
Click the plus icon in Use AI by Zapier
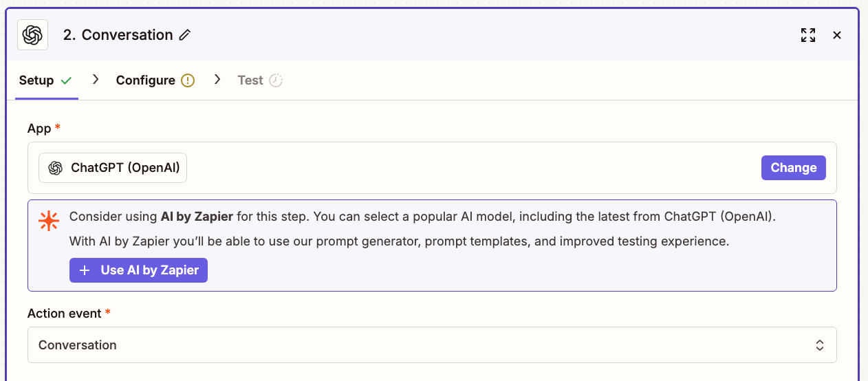pyautogui.click(x=85, y=270)
